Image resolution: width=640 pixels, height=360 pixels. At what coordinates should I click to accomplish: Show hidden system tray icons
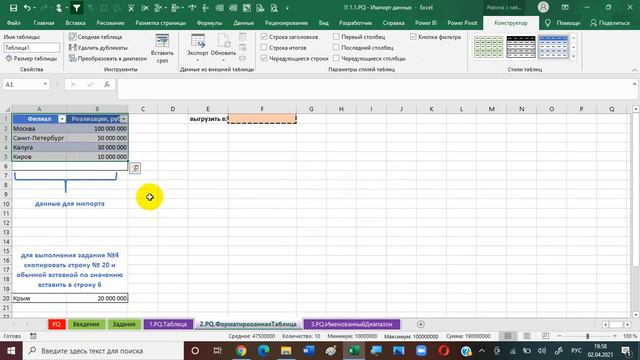pyautogui.click(x=482, y=351)
